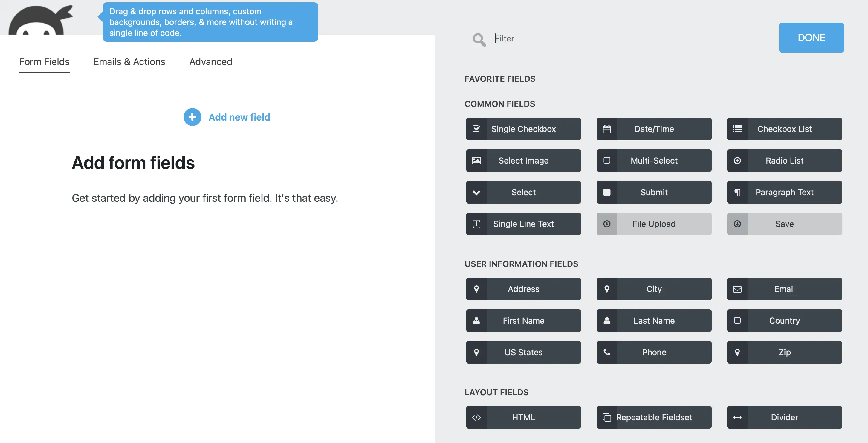Click the First Name person icon
This screenshot has height=443, width=868.
[476, 321]
